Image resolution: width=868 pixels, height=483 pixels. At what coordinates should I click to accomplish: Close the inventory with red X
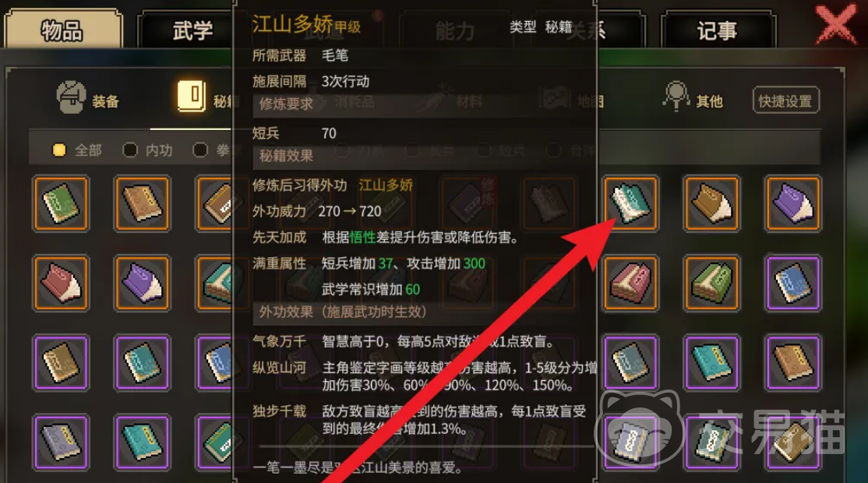[x=836, y=23]
